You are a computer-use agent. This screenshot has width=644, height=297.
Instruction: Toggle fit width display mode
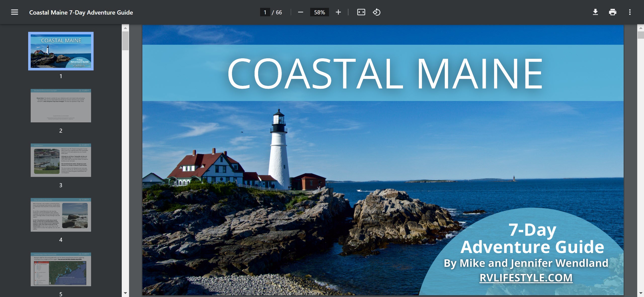coord(361,12)
